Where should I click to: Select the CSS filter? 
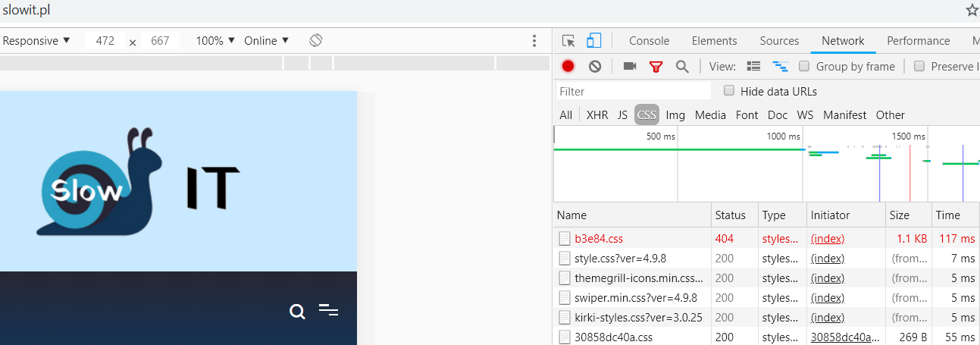647,115
